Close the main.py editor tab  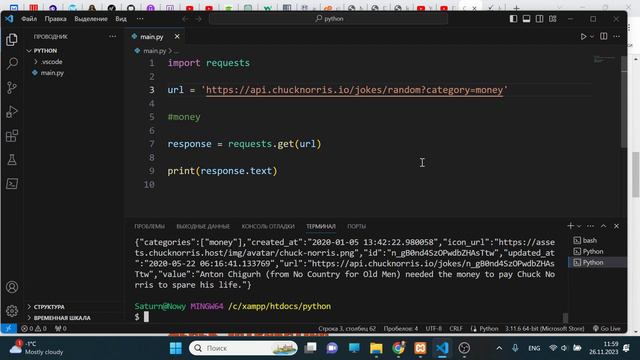(177, 37)
